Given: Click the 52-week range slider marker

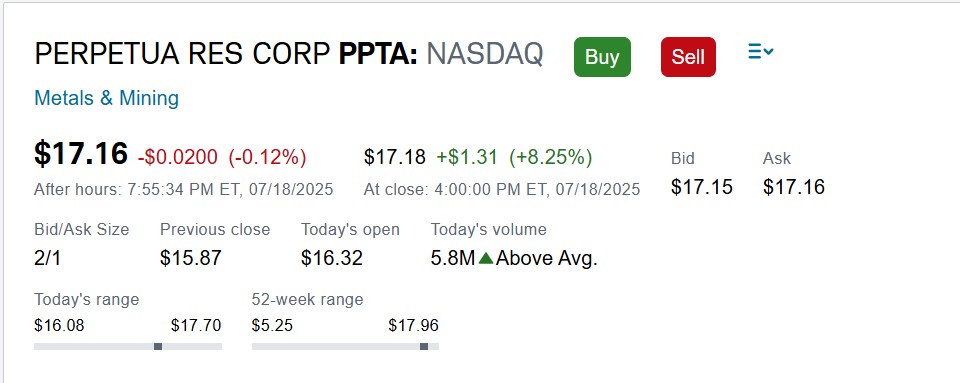Looking at the screenshot, I should click(x=424, y=346).
